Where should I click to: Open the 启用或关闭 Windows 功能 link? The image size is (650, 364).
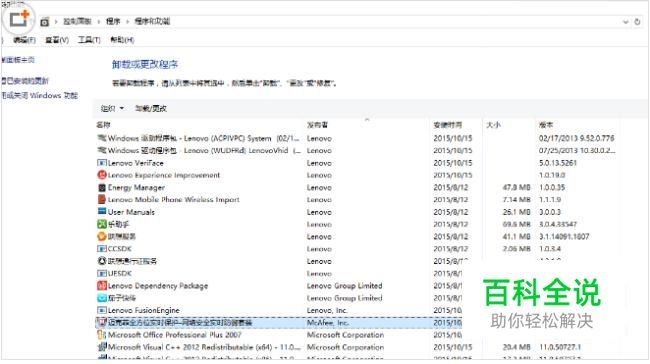tap(39, 95)
